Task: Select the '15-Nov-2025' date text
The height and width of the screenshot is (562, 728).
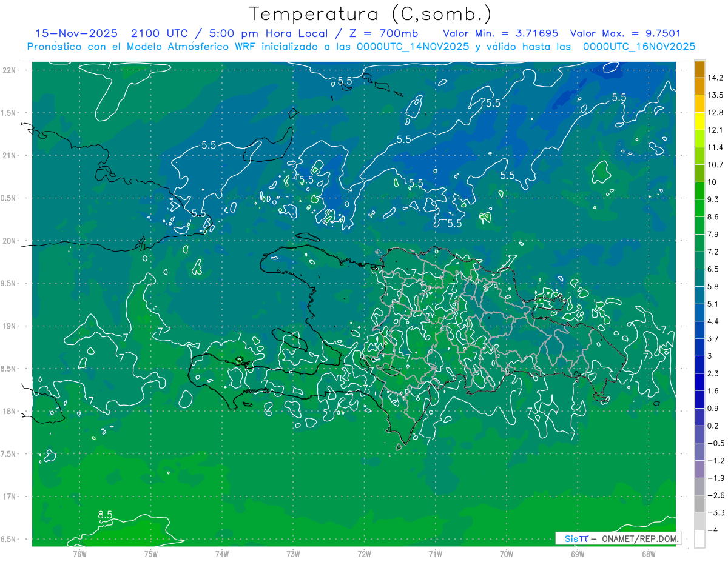Action: [x=76, y=33]
